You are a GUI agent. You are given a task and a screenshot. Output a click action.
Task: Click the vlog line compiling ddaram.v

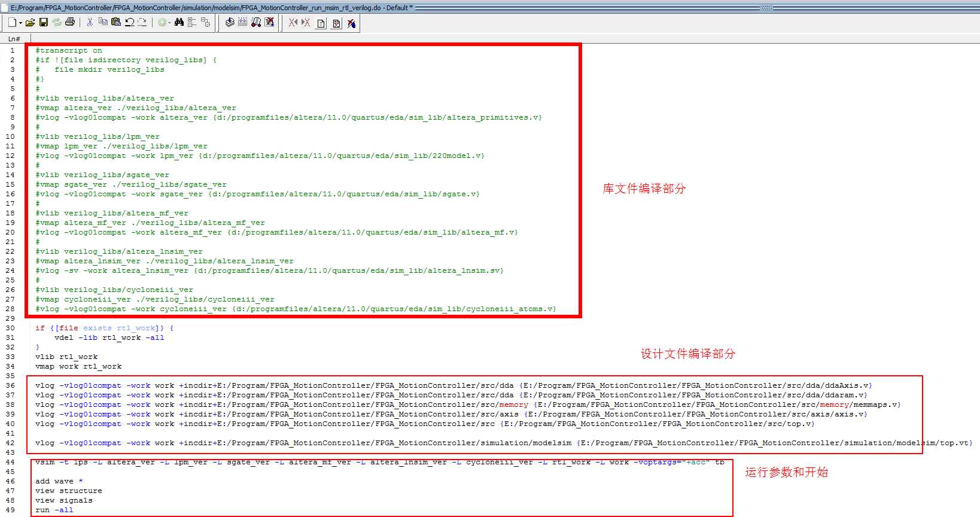tap(451, 395)
